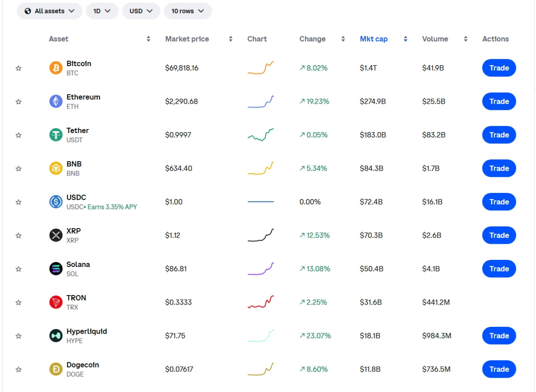Click the XRP coin logo
Image resolution: width=536 pixels, height=392 pixels.
coord(56,235)
